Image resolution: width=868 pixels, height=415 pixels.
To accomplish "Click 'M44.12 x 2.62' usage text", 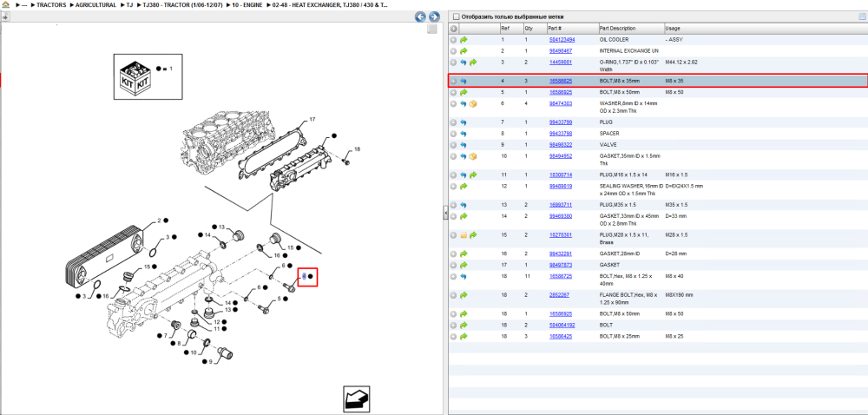I will pos(681,63).
